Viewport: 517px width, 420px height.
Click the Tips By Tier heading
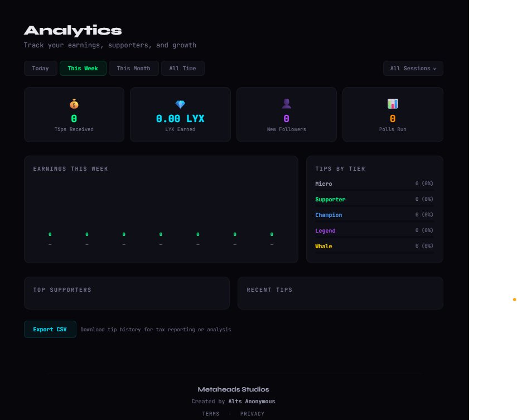tap(340, 168)
